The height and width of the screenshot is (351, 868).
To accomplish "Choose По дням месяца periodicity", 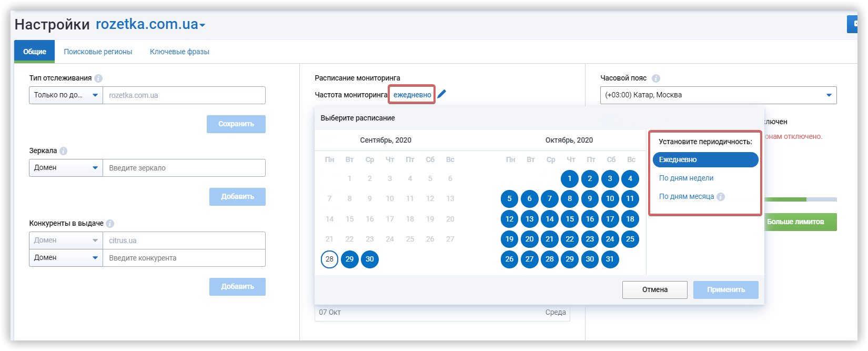I will pos(686,196).
